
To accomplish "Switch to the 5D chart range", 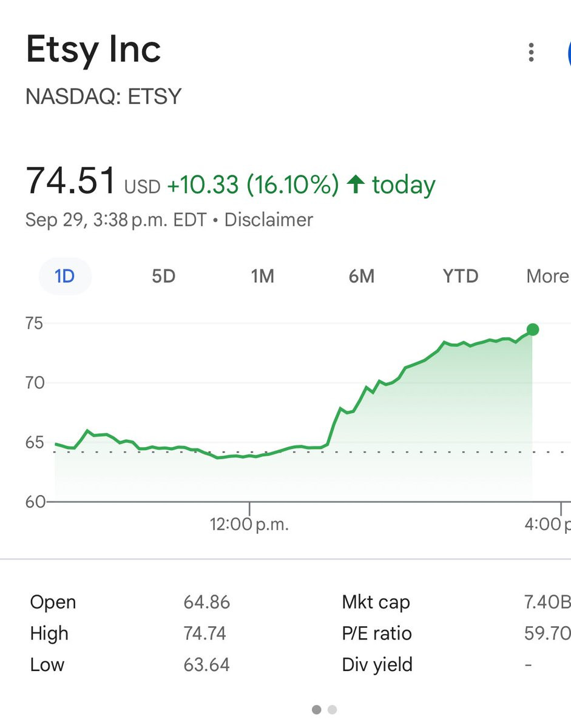I will [163, 277].
